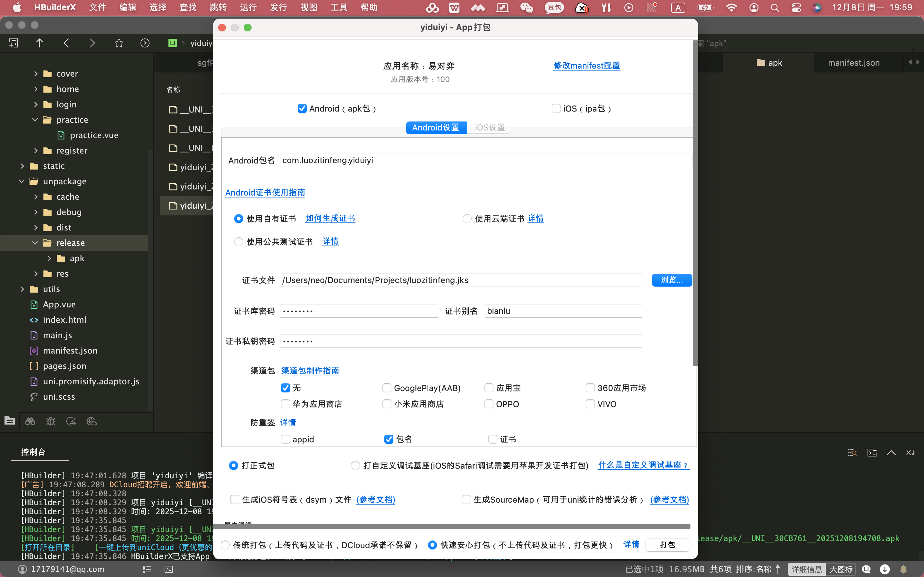Click the run play icon in toolbar
The height and width of the screenshot is (577, 924).
(x=145, y=43)
